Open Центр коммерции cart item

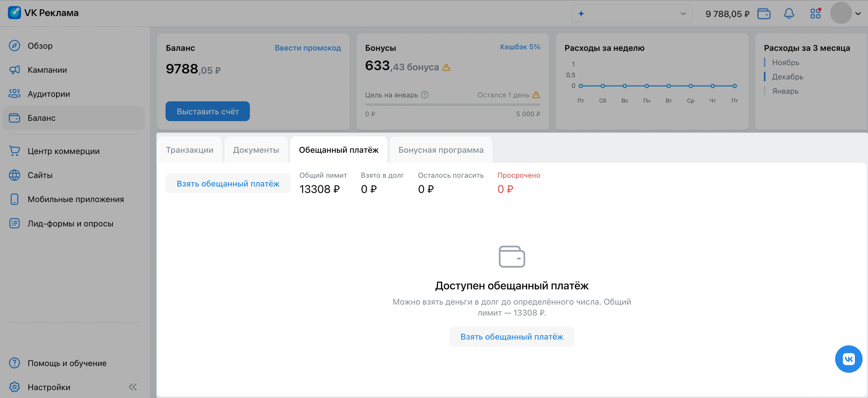(63, 151)
